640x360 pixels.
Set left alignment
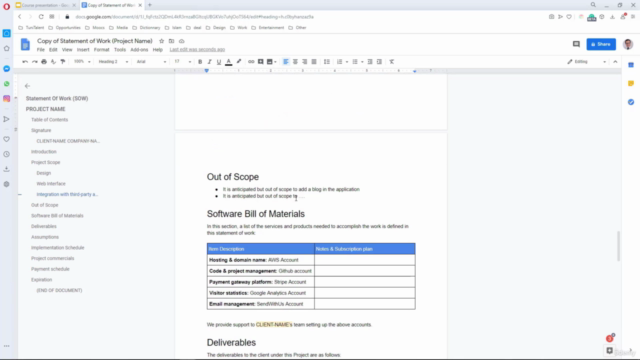point(286,62)
